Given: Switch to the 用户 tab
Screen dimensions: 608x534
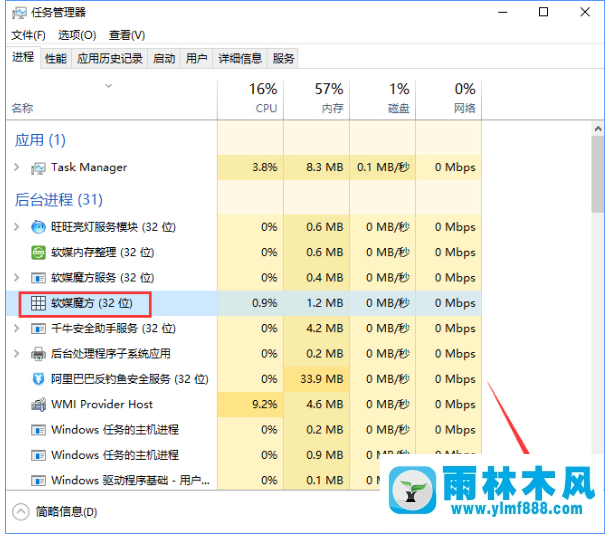Looking at the screenshot, I should 196,59.
